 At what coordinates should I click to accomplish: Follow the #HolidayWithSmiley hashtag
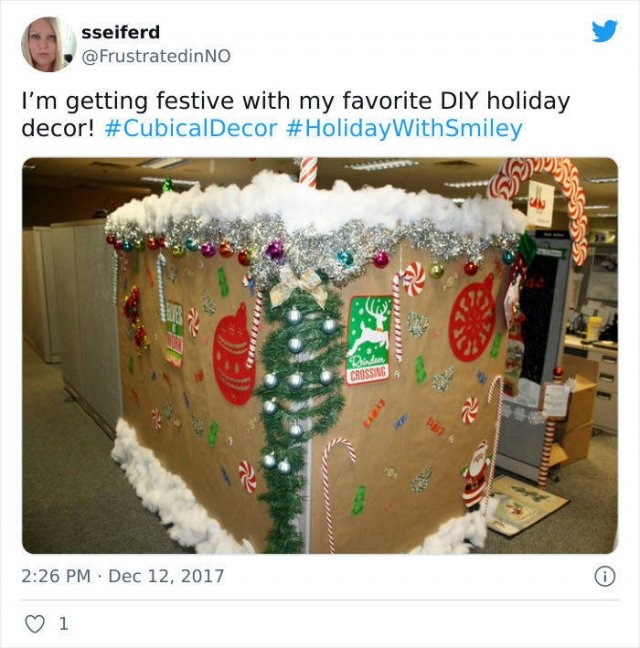[404, 128]
